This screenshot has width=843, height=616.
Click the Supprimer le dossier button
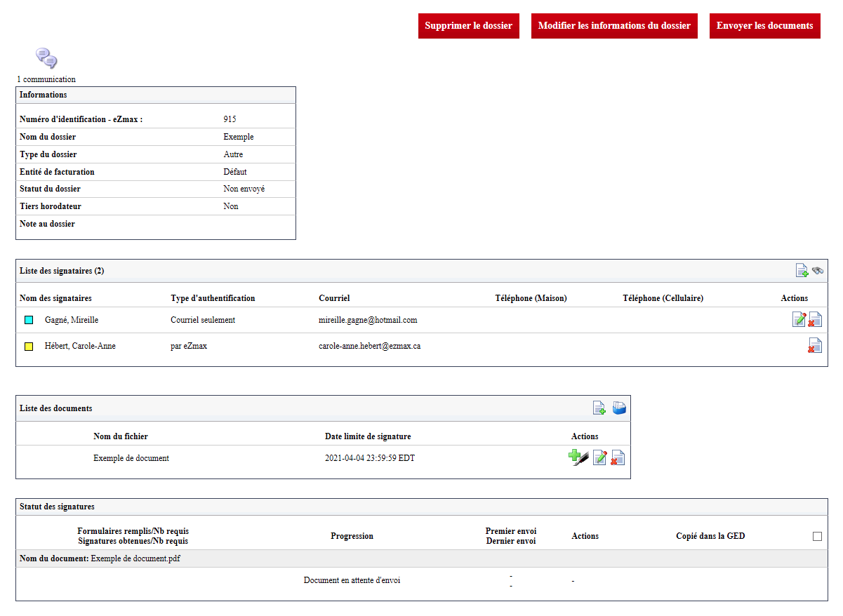click(x=469, y=26)
